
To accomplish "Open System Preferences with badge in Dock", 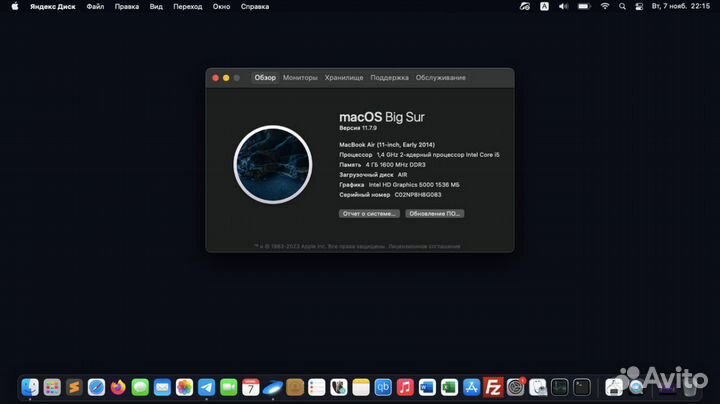I will pos(515,387).
